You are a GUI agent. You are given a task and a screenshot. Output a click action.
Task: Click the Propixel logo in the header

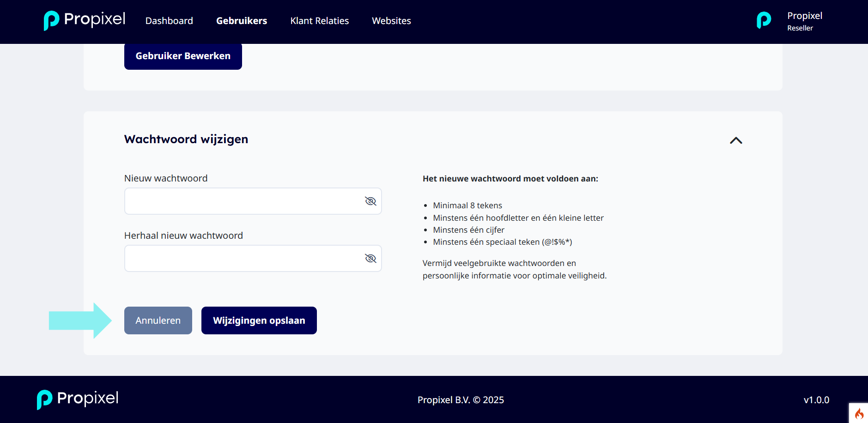point(85,20)
